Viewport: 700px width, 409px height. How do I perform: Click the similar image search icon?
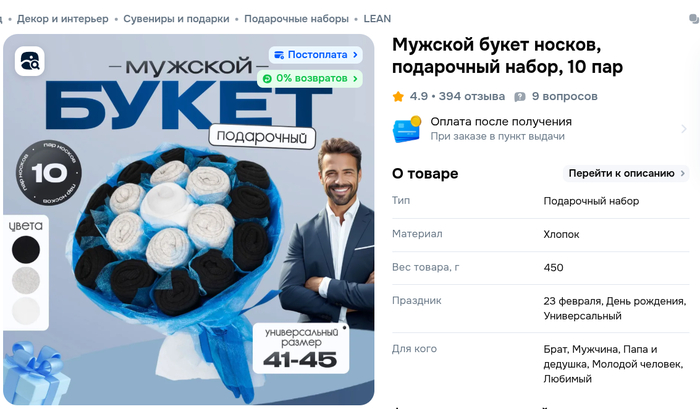coord(29,61)
